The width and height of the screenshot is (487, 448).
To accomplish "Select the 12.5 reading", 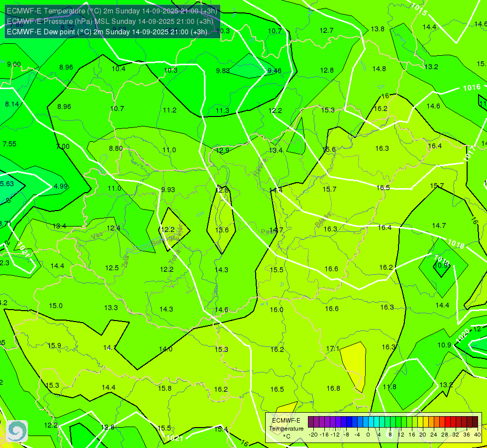I will (112, 268).
